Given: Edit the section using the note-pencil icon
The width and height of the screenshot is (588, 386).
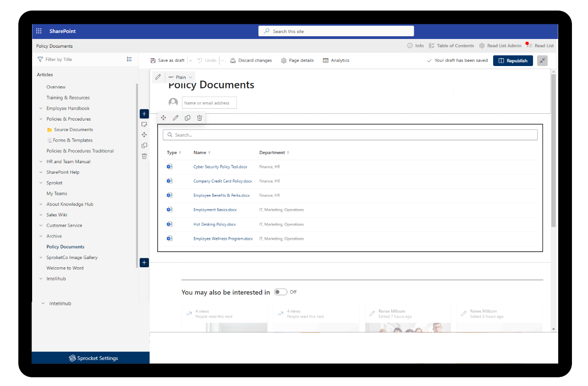Looking at the screenshot, I should coord(144,124).
